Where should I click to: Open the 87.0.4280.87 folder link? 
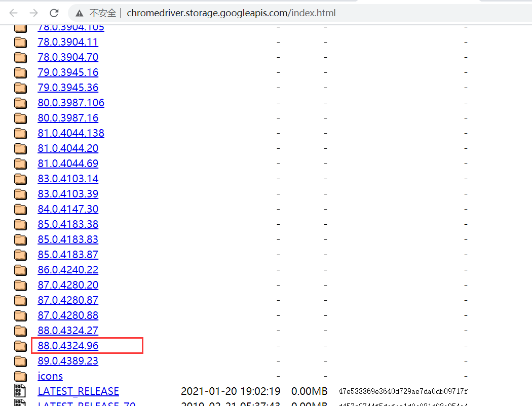[68, 300]
